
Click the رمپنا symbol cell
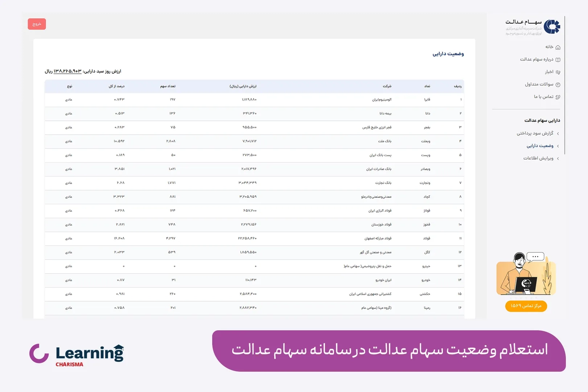click(x=427, y=308)
